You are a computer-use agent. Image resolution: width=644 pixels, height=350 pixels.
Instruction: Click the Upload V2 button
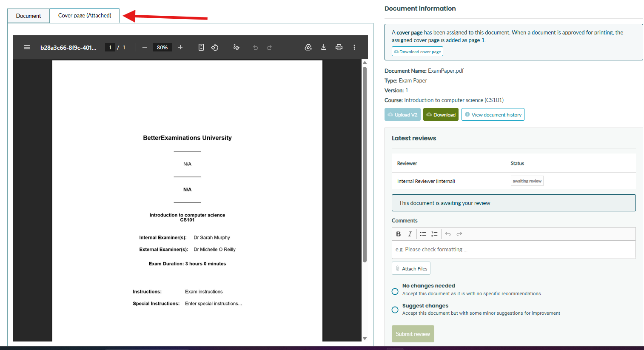[402, 114]
